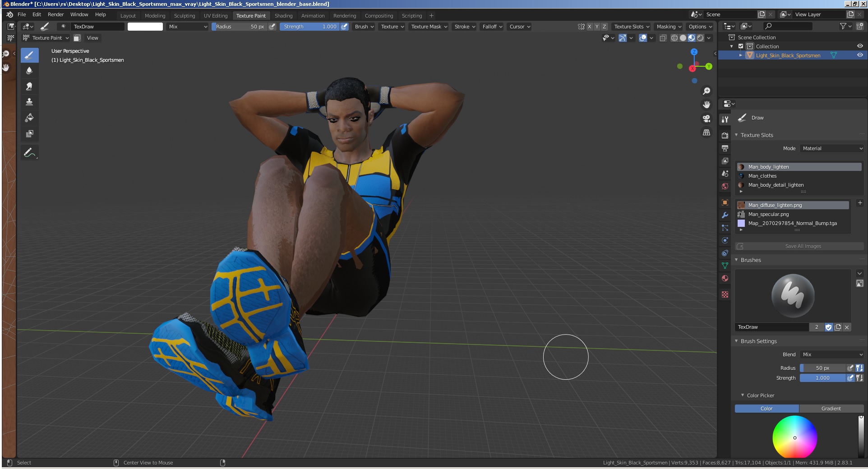Viewport: 868px width, 469px height.
Task: Open Material properties tab
Action: tap(725, 278)
